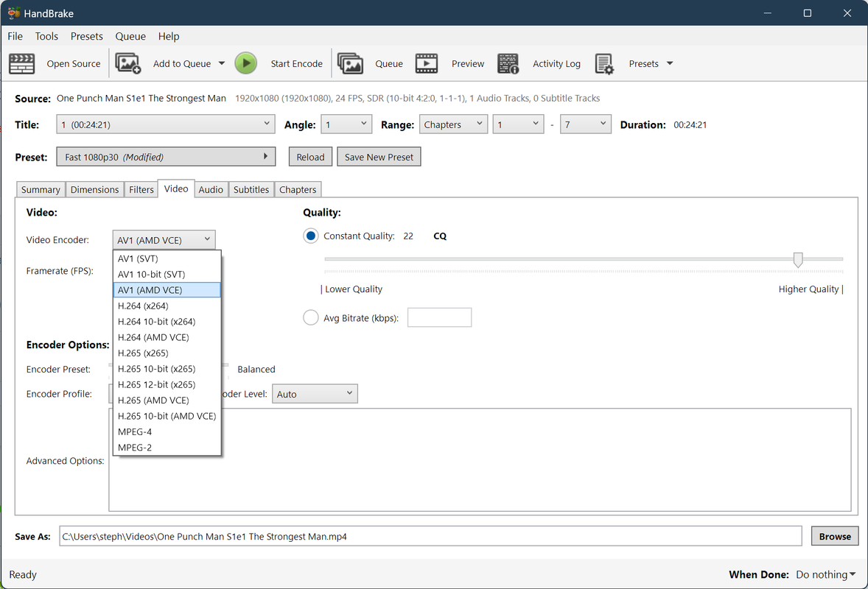Screen dimensions: 868x589
Task: Open the Fast 1080p30 preset selector
Action: click(166, 157)
